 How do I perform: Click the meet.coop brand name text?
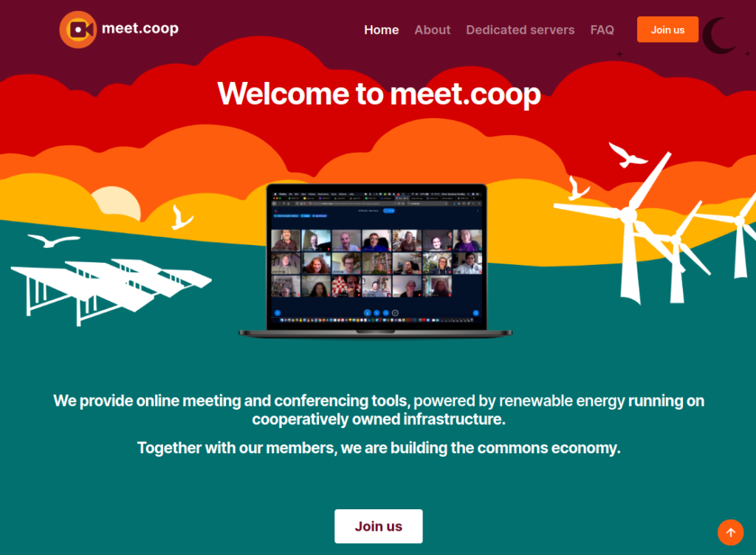click(140, 29)
